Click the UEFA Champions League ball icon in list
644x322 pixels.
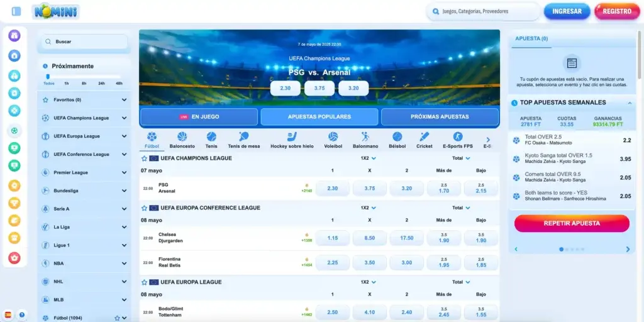[45, 118]
